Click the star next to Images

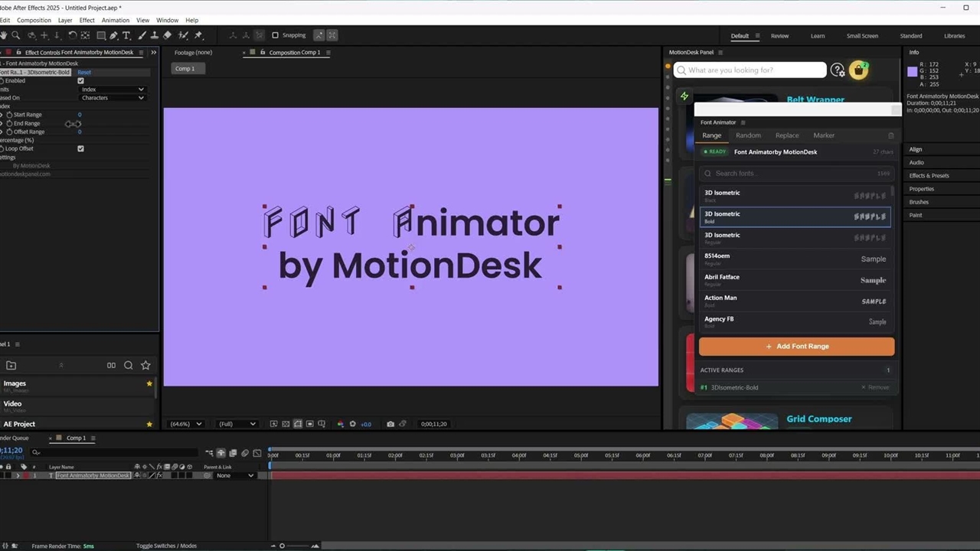click(149, 383)
